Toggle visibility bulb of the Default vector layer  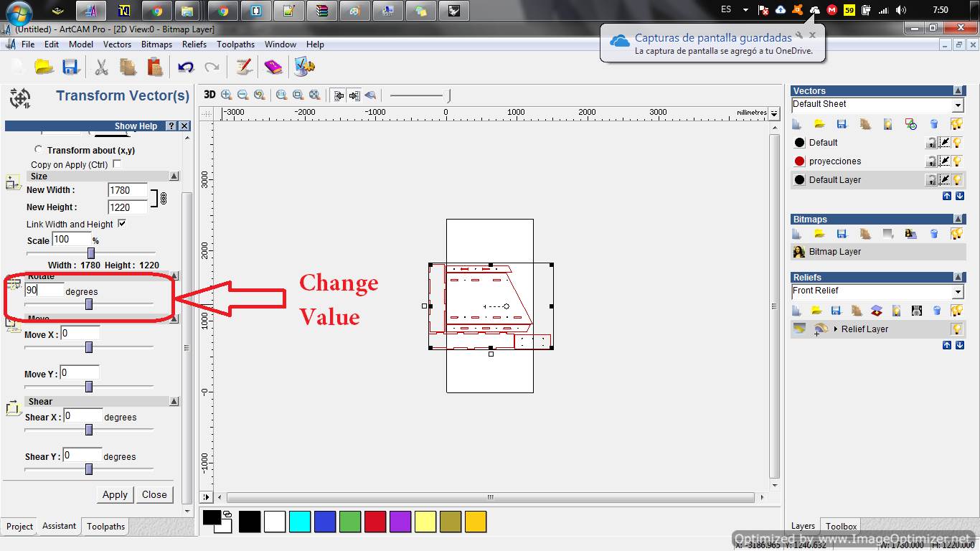[957, 142]
